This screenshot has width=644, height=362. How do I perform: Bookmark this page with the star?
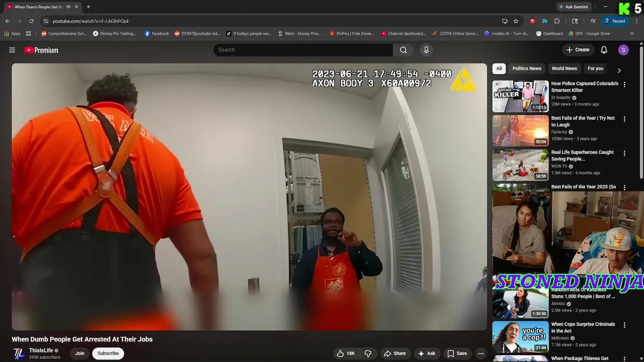516,21
